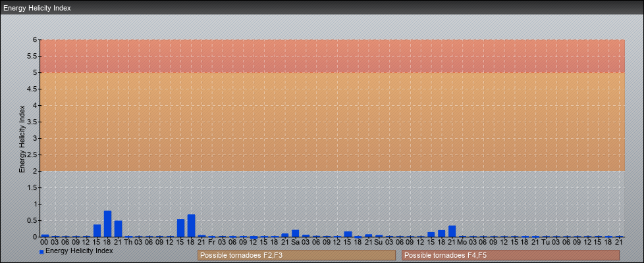Viewport: 644px width, 263px height.
Task: Click the blue bar above the Sa label
Action: pos(295,233)
